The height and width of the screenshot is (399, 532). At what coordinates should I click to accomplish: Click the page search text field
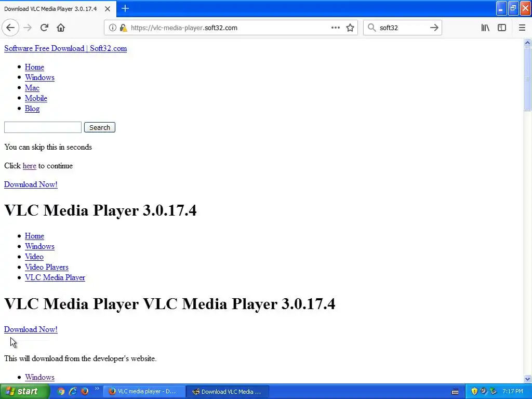pos(43,128)
